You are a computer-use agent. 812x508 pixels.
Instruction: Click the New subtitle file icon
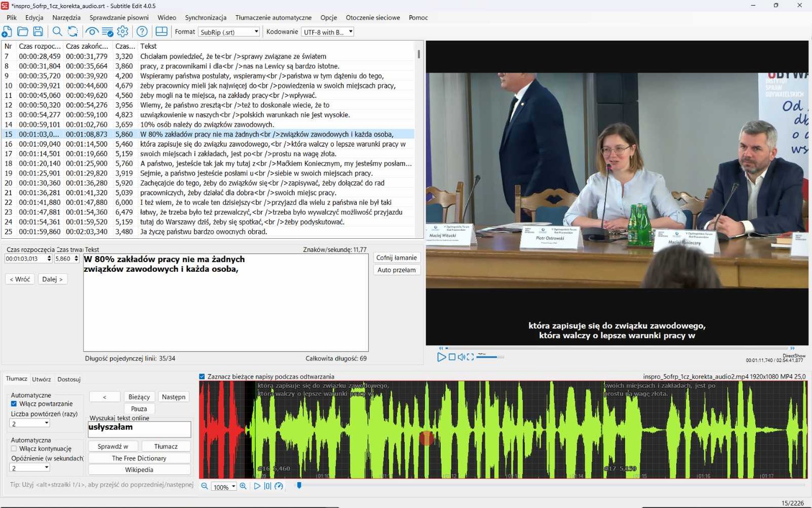[x=7, y=31]
